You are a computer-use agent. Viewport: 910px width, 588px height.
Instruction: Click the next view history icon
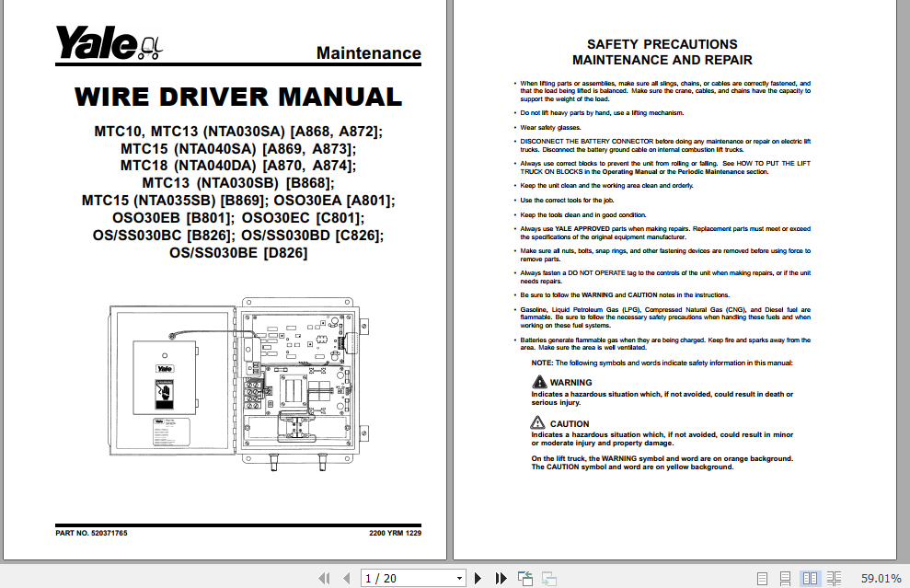tap(548, 578)
